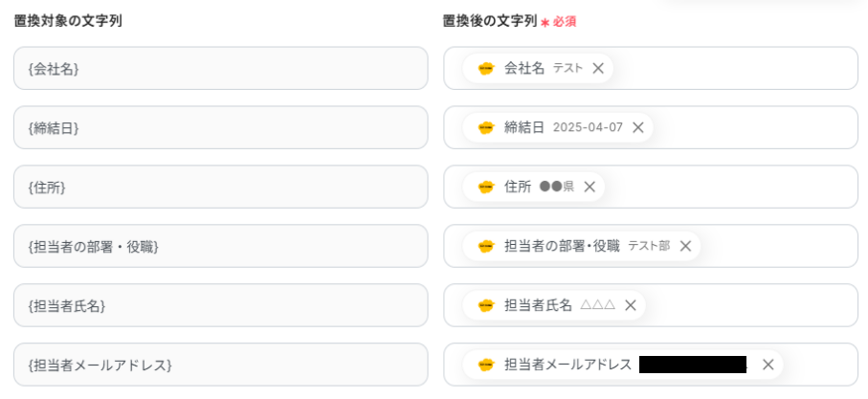
Task: Remove the 締結日 tag with its X
Action: (638, 128)
